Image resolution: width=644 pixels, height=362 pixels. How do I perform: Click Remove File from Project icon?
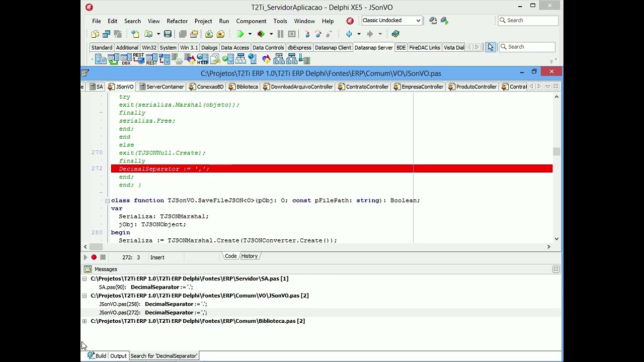pos(220,34)
